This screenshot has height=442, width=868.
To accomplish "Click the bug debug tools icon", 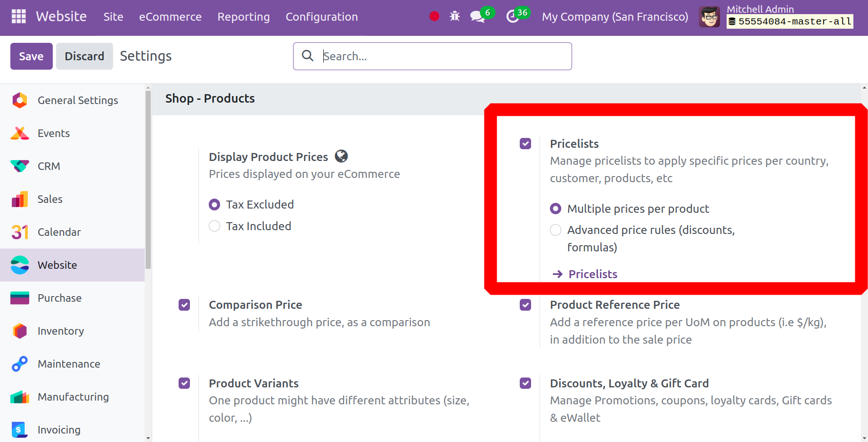I will pos(455,16).
